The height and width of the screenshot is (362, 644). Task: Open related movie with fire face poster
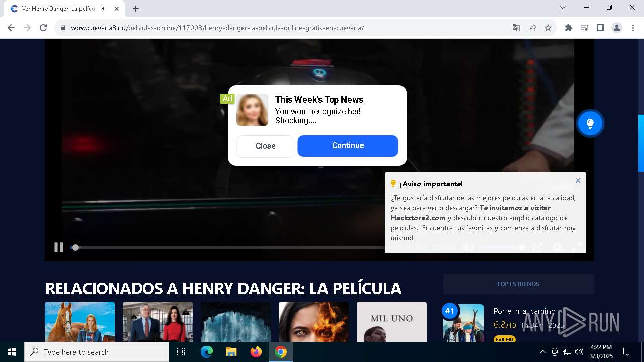coord(313,322)
